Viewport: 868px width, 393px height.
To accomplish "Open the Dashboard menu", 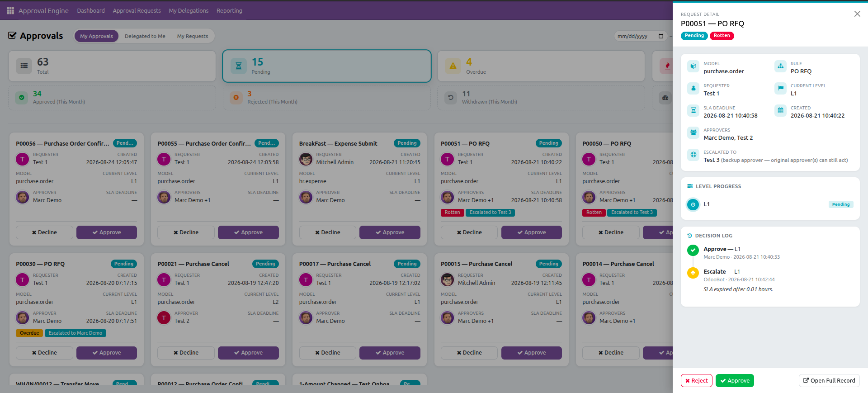I will pos(91,10).
